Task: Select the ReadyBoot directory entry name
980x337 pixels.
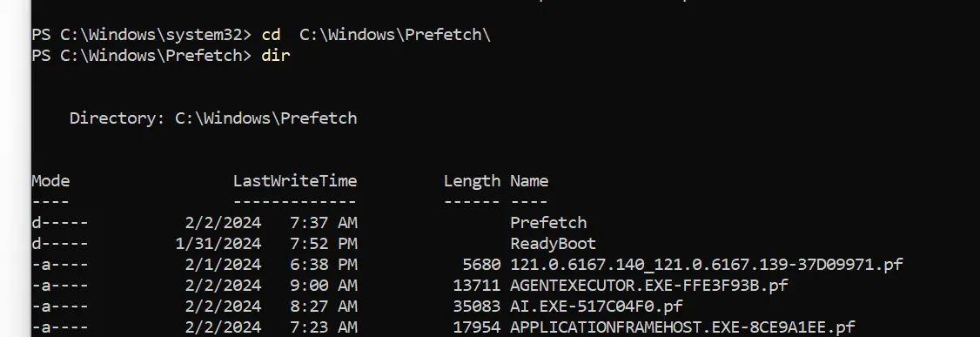Action: coord(554,244)
